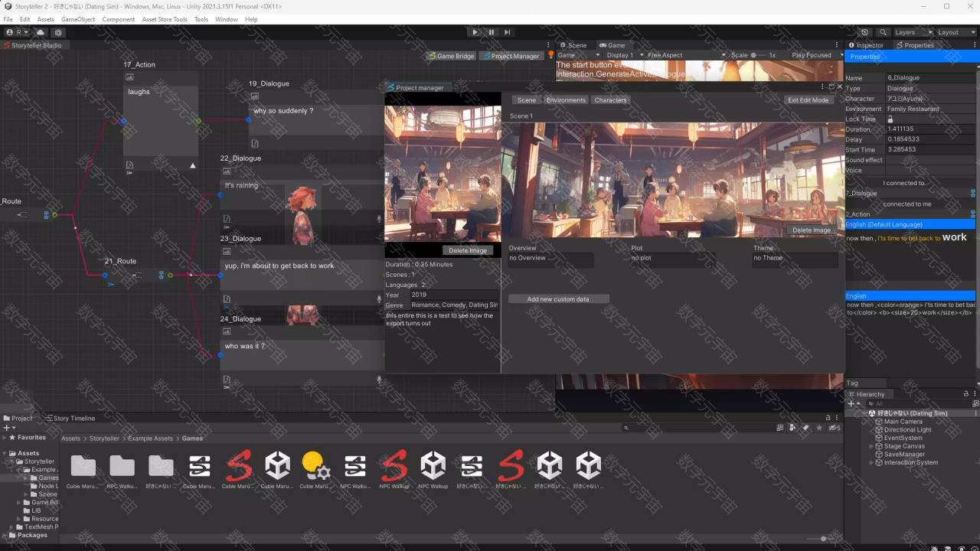980x551 pixels.
Task: Switch to the Game view tab
Action: coord(612,45)
